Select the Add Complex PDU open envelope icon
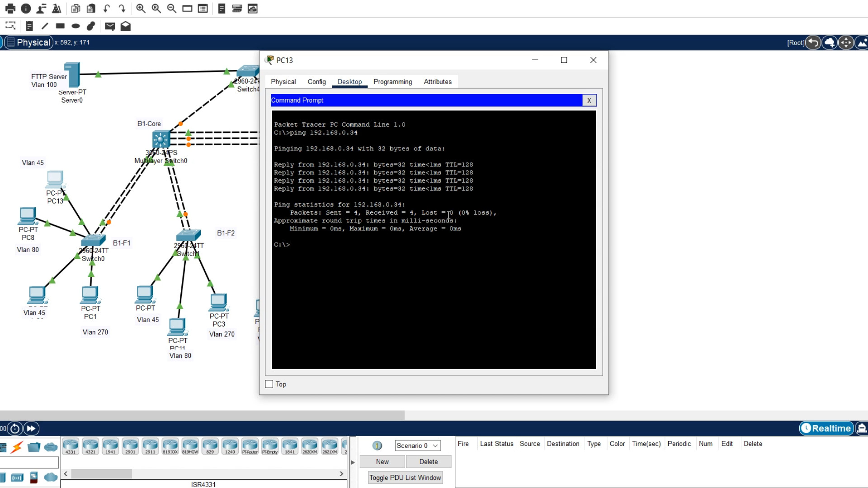 pyautogui.click(x=126, y=26)
